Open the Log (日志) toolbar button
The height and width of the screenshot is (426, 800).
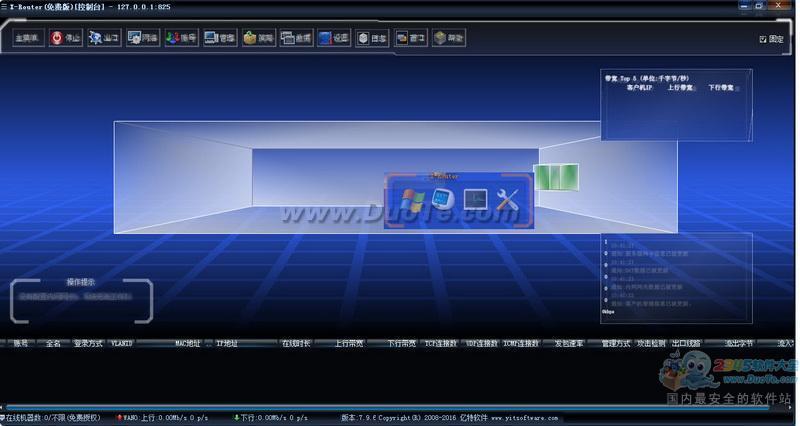(x=372, y=38)
